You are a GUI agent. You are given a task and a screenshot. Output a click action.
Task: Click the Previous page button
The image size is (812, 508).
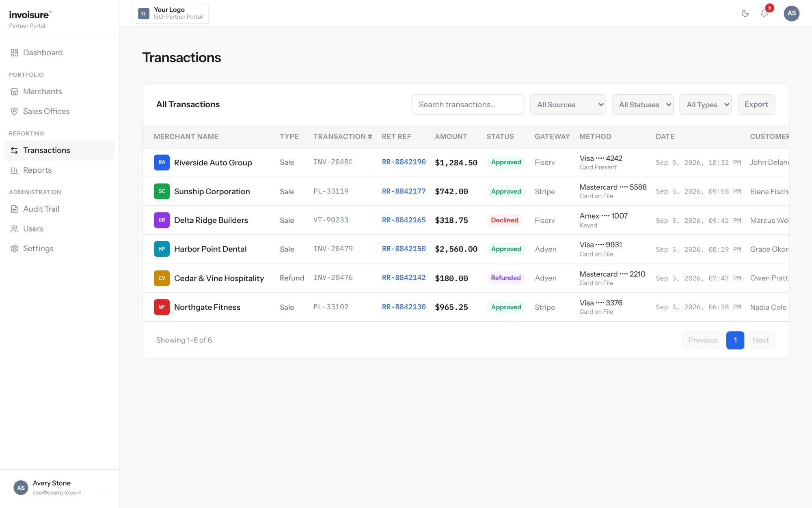[x=703, y=340]
